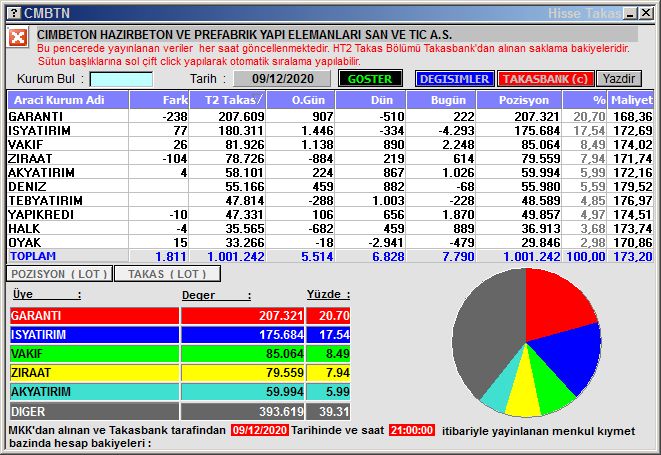Sort by Pozisyon column header
Screen dimensions: 661x455
click(519, 100)
